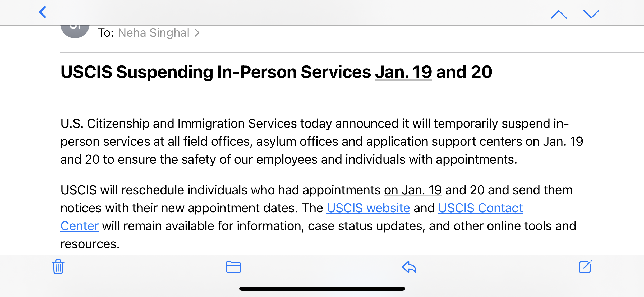Tap the email subject headline text

(x=276, y=72)
